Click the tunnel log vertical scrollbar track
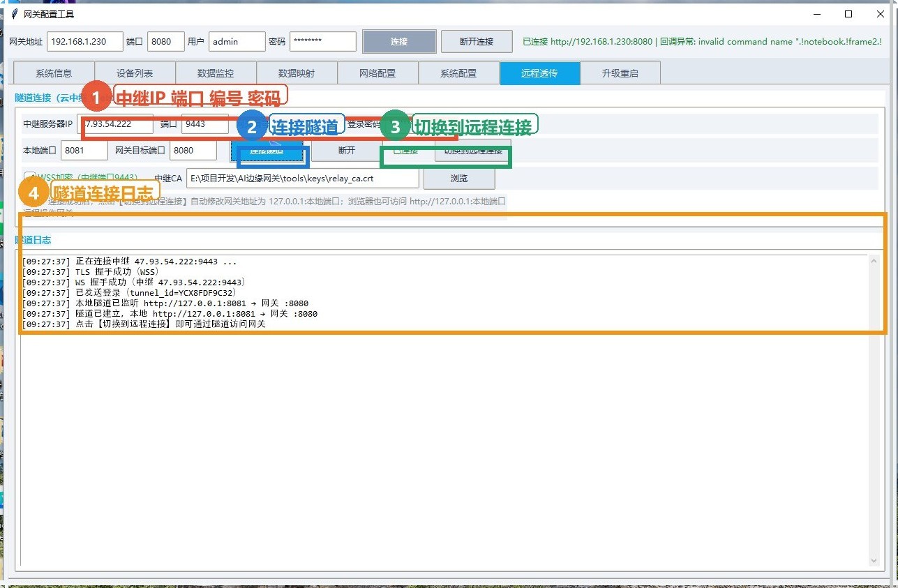This screenshot has height=588, width=898. (x=873, y=411)
